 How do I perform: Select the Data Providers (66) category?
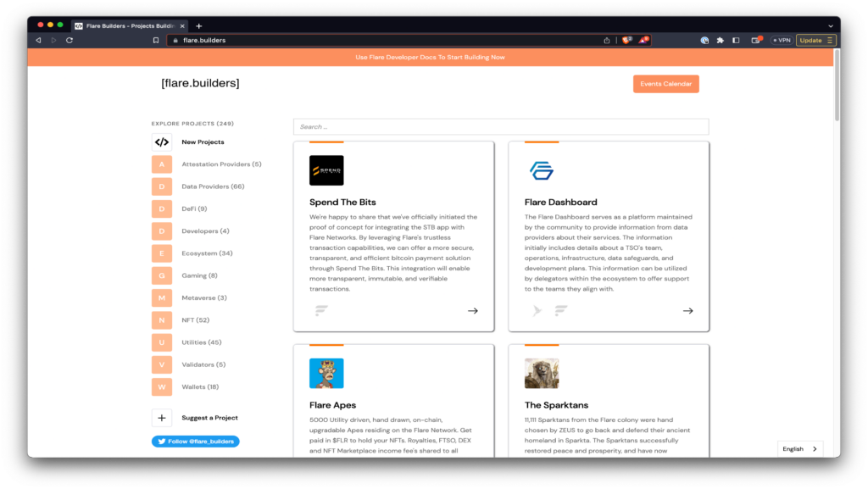coord(212,186)
